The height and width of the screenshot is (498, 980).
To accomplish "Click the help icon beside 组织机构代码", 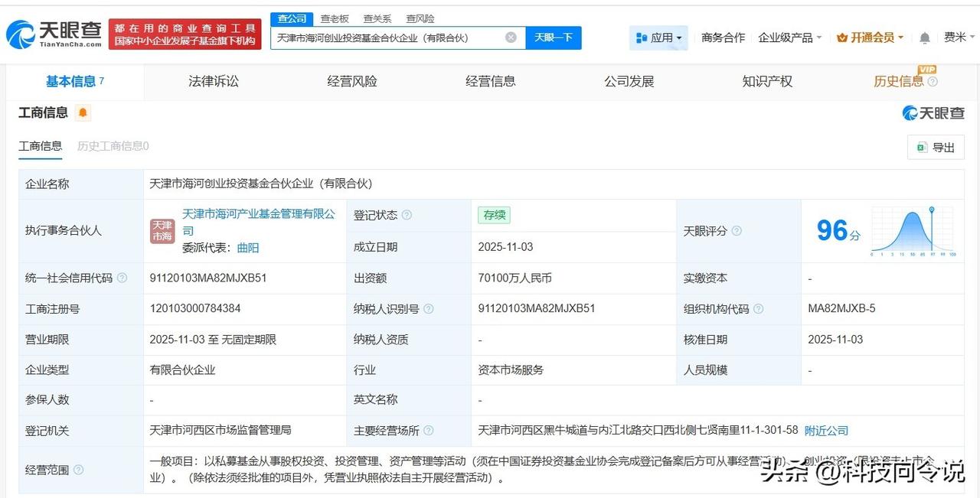I will tap(757, 309).
